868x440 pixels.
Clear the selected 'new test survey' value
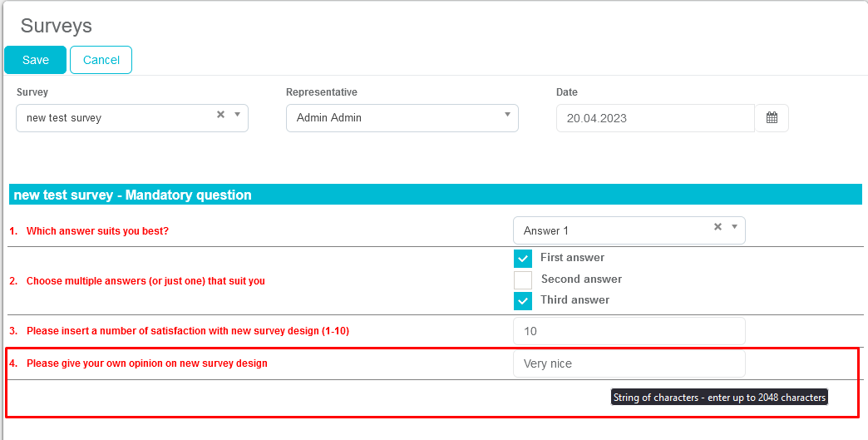click(220, 115)
